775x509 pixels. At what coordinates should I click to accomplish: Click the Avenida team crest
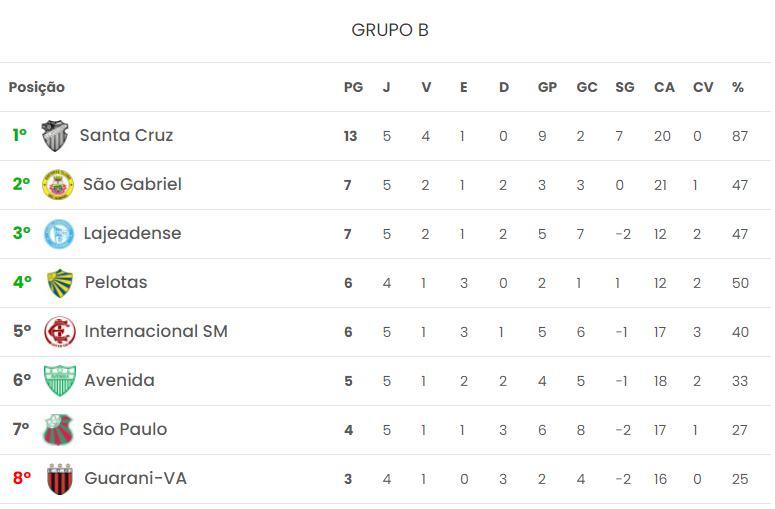pos(60,381)
